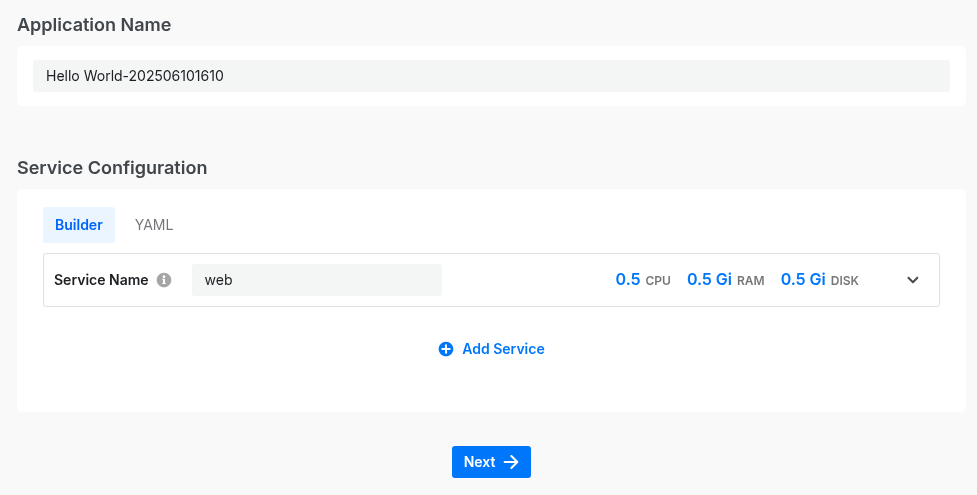
Task: Click the 0.5 Gi DISK value
Action: tap(803, 280)
